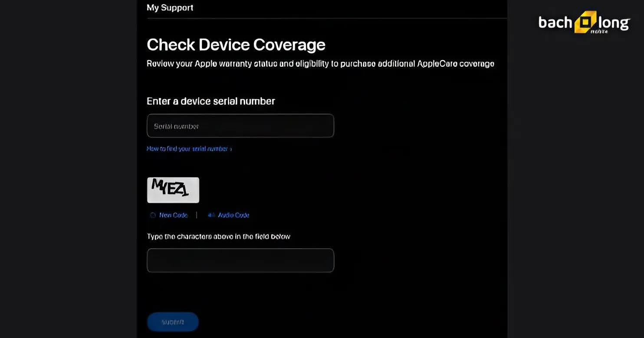
Task: Request a New Code text link
Action: pos(173,215)
